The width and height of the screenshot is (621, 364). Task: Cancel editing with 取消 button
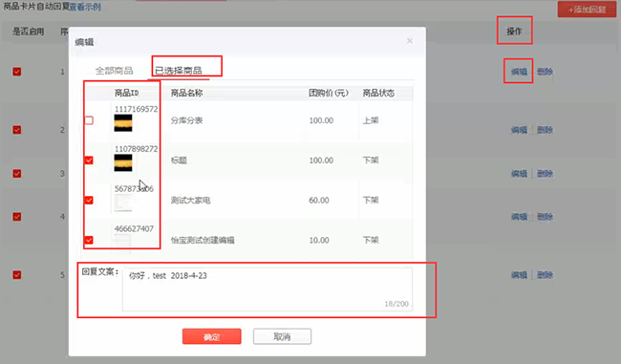[x=282, y=336]
